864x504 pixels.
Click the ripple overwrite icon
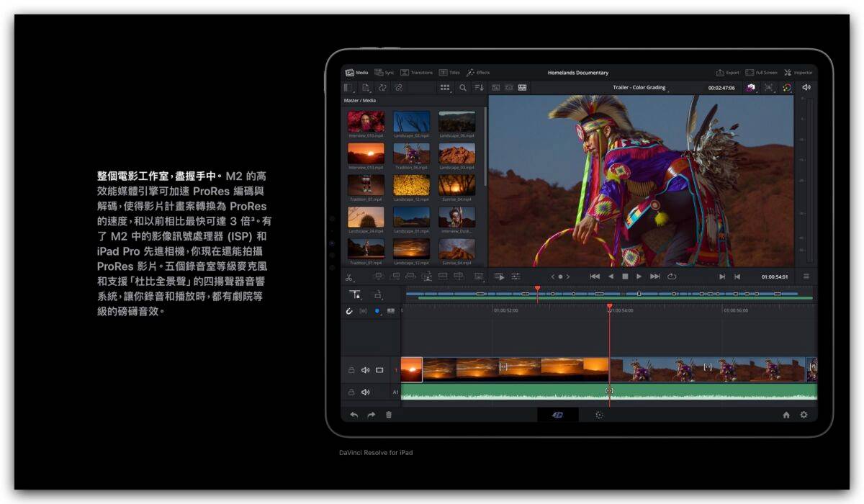[410, 276]
